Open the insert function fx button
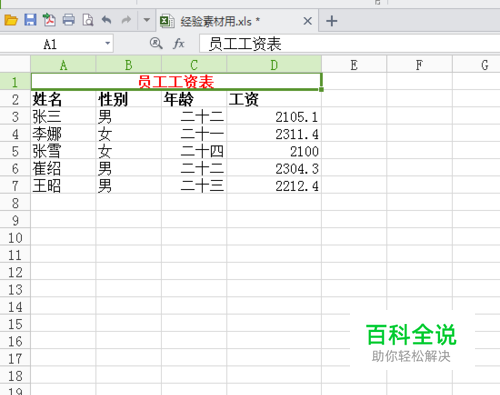500x395 pixels. (179, 43)
